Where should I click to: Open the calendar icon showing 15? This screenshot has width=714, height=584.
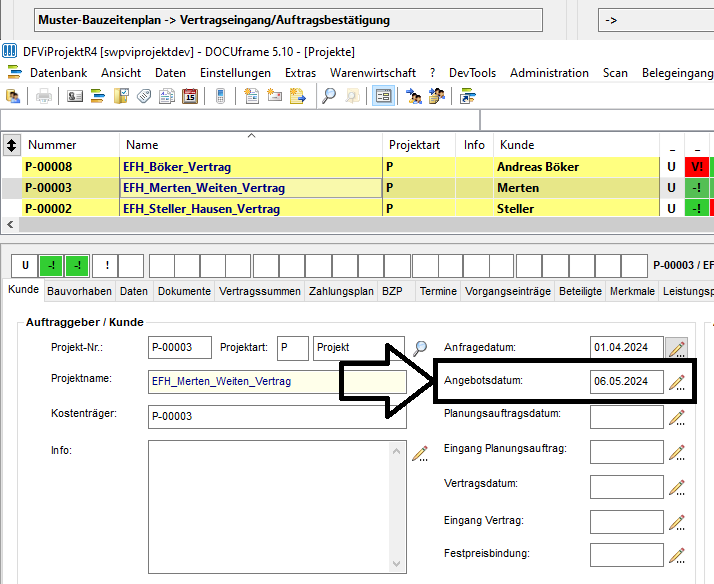pos(190,96)
